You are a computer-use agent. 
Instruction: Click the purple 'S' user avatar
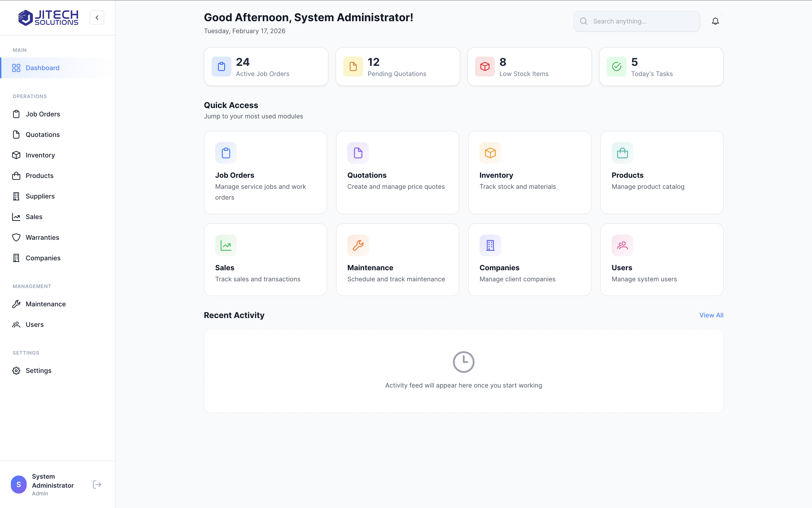coord(18,485)
